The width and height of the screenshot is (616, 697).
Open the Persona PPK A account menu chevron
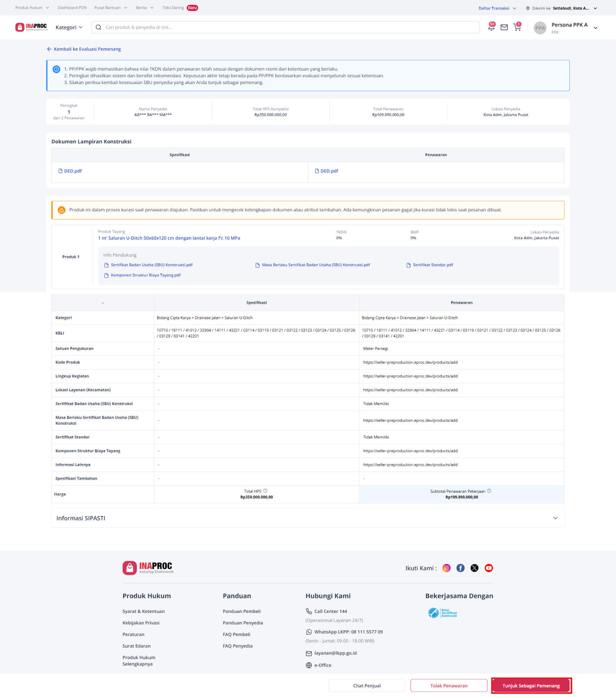(x=596, y=28)
